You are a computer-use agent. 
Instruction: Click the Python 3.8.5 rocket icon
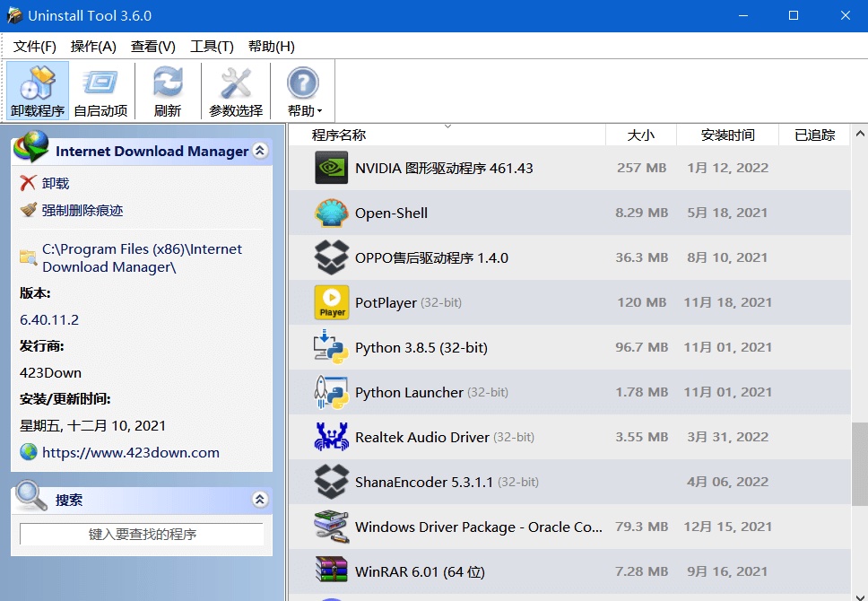tap(332, 347)
